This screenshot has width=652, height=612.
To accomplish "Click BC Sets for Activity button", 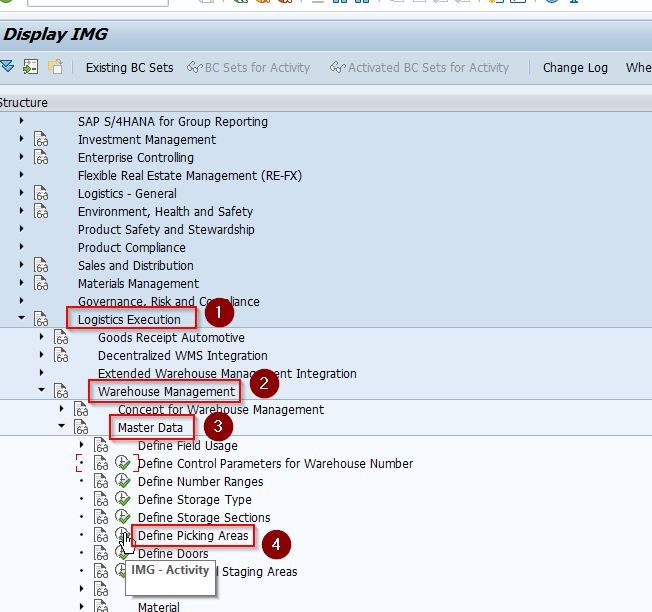I will 249,67.
